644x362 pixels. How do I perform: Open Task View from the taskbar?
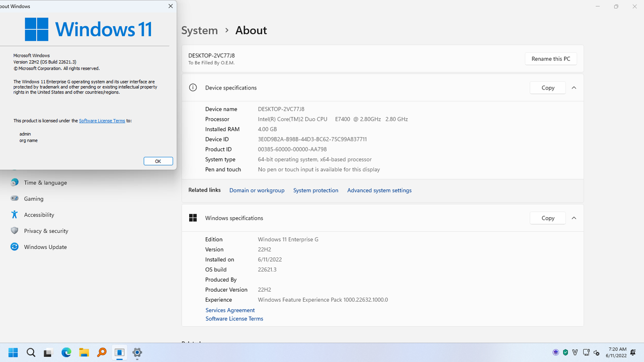click(x=48, y=352)
